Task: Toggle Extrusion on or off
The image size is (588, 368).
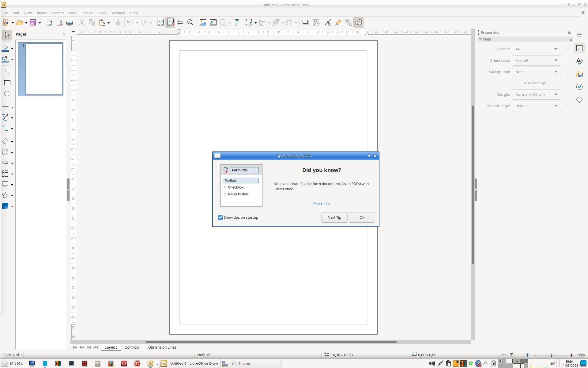Action: point(348,22)
